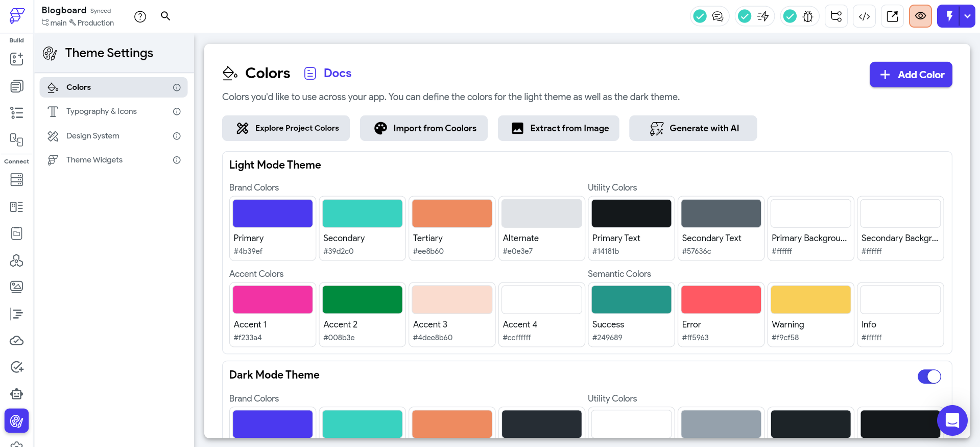Viewport: 980px width, 447px height.
Task: Click the help question mark icon
Action: [140, 17]
